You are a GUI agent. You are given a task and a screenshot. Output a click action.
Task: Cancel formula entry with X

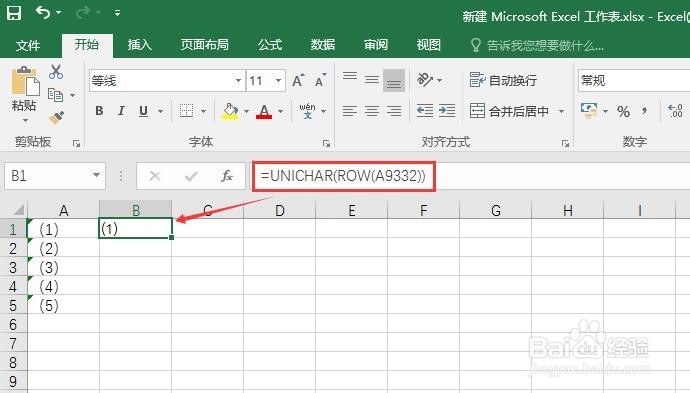point(155,176)
